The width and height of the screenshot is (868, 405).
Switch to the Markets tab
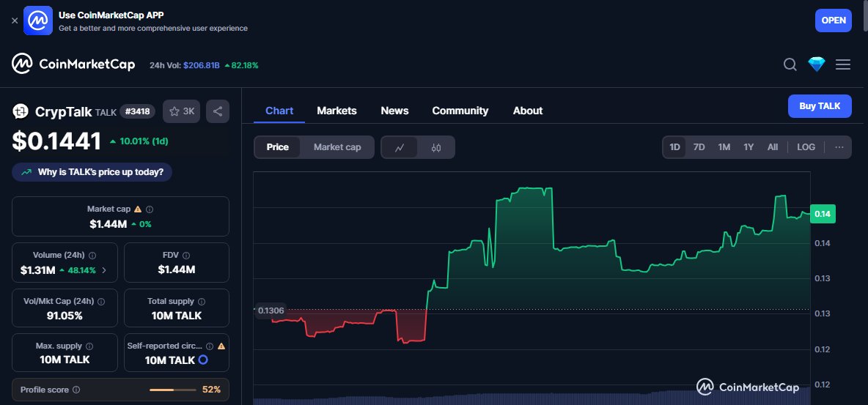pos(336,111)
